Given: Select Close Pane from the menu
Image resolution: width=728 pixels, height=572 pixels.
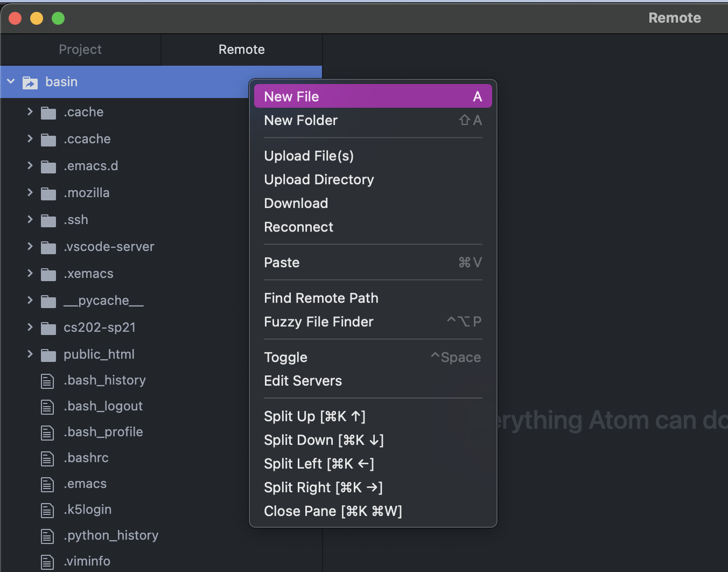Looking at the screenshot, I should click(x=333, y=511).
